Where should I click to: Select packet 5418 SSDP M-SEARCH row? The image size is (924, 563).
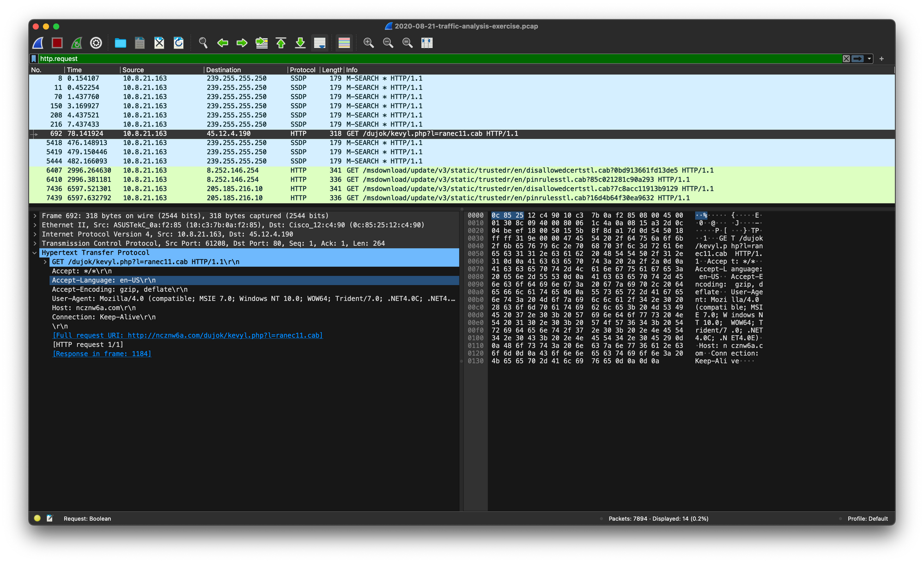pos(462,143)
